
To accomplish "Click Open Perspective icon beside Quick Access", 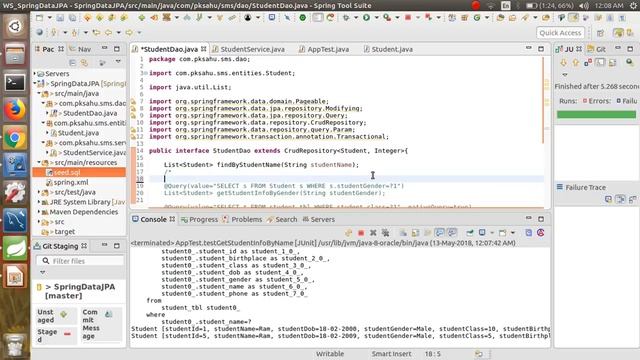I will 600,33.
